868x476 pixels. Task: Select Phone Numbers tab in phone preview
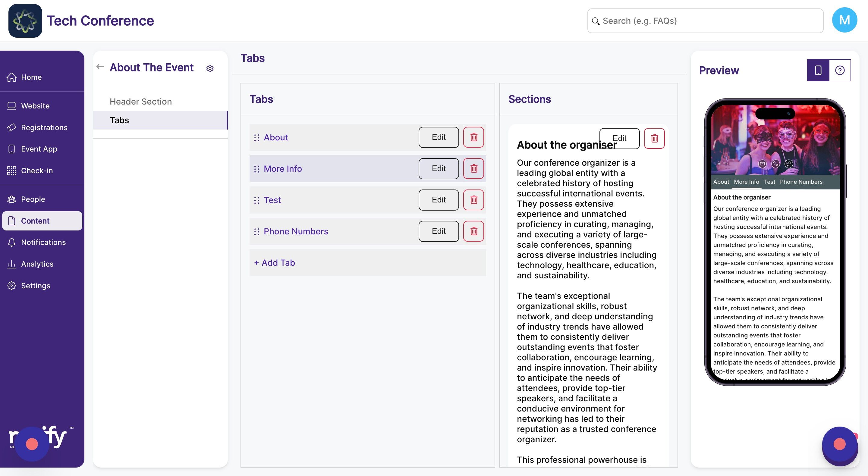tap(801, 182)
